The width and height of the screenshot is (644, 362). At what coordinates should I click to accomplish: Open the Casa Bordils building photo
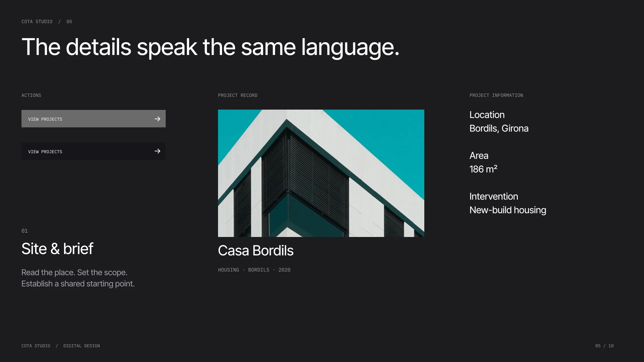(321, 173)
